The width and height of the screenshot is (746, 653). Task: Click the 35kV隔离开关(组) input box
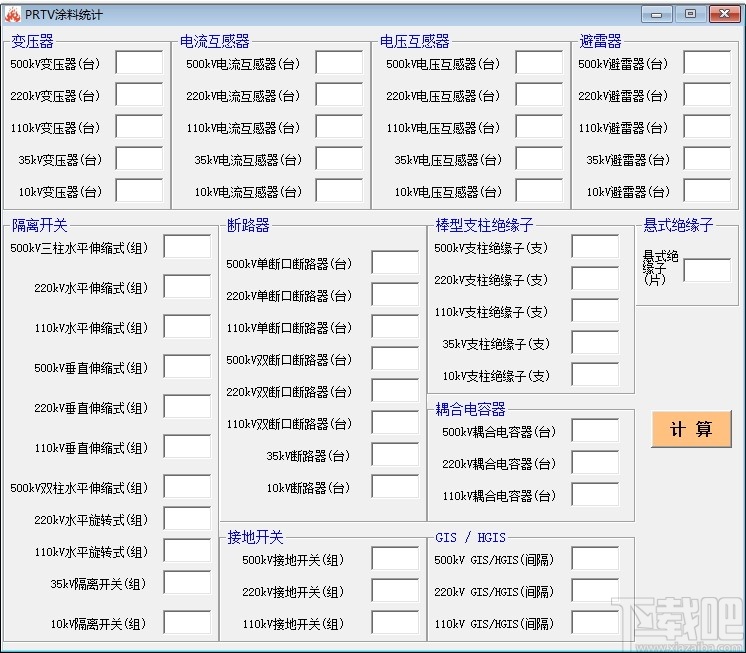tap(187, 582)
